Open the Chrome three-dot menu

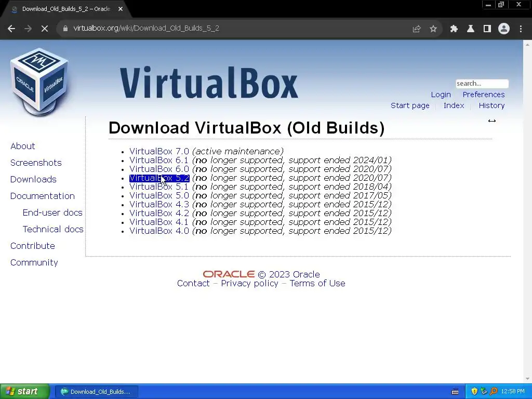(521, 29)
